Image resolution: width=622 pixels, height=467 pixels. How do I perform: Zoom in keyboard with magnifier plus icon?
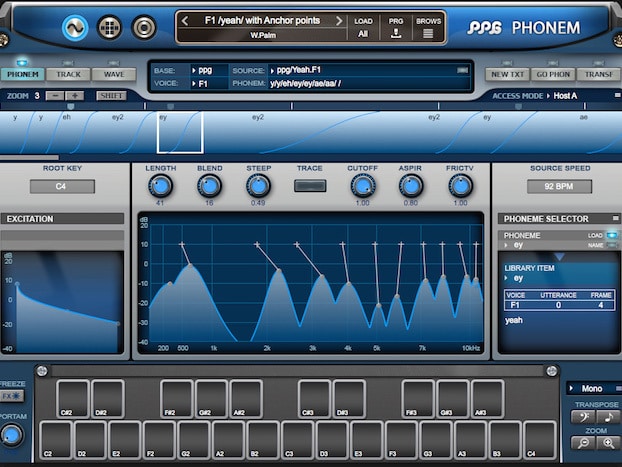[x=608, y=443]
